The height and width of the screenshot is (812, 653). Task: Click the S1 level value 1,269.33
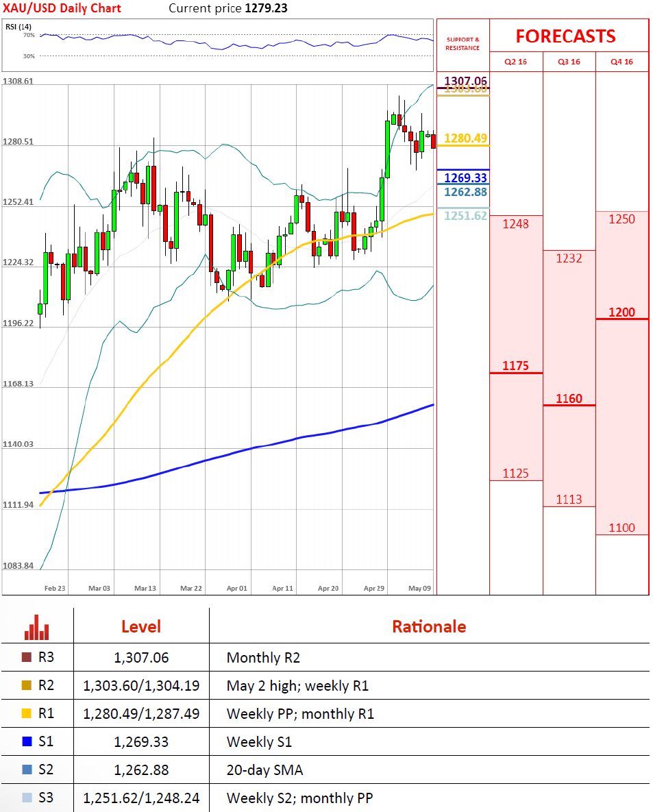(x=141, y=741)
